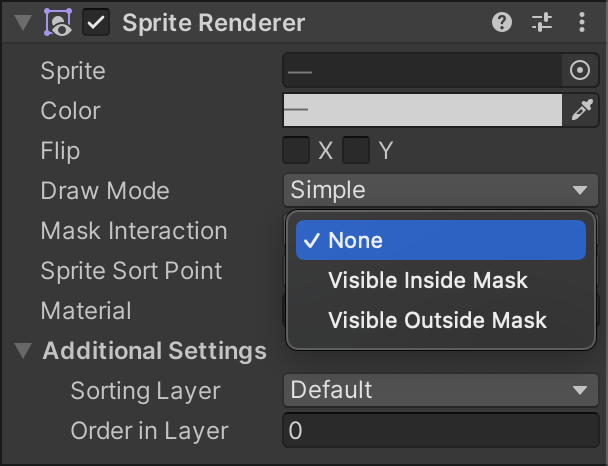This screenshot has height=466, width=608.
Task: Click the Sprite Renderer title text
Action: tap(214, 22)
